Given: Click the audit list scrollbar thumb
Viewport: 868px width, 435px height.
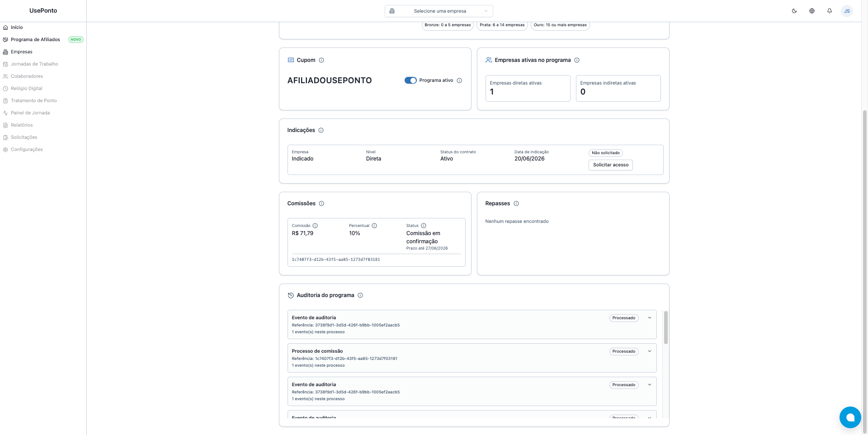Looking at the screenshot, I should pos(665,327).
